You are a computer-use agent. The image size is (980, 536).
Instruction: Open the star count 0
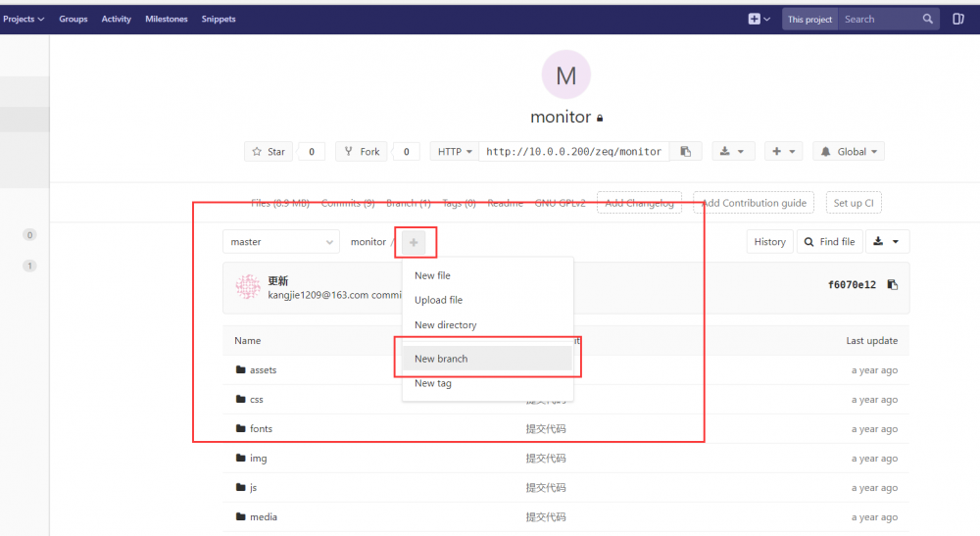(312, 151)
